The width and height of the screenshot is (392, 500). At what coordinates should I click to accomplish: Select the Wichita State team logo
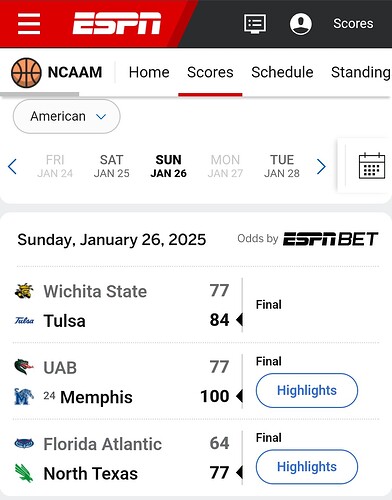24,291
